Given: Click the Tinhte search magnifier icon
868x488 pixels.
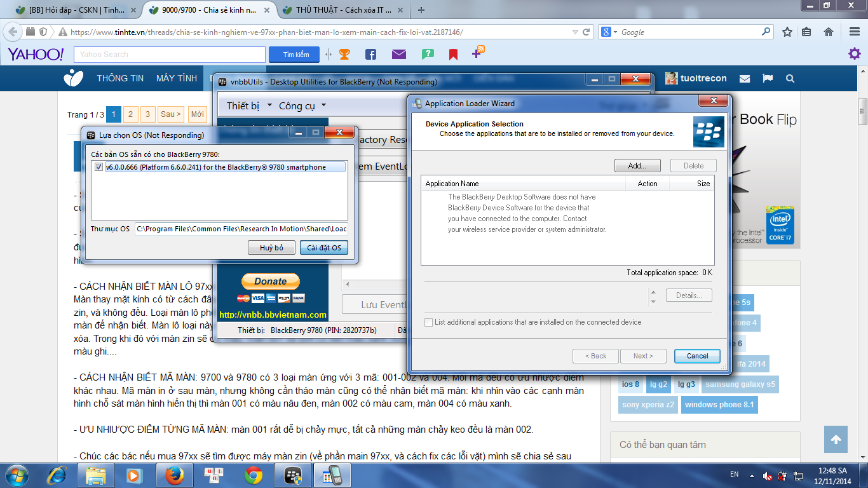Looking at the screenshot, I should tap(790, 78).
